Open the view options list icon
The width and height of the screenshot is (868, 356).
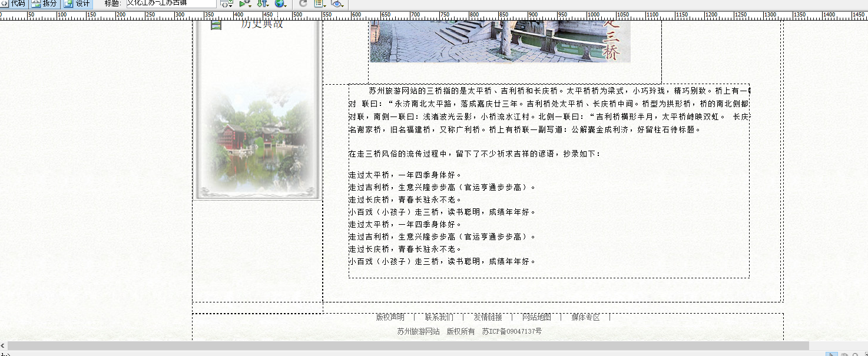320,4
